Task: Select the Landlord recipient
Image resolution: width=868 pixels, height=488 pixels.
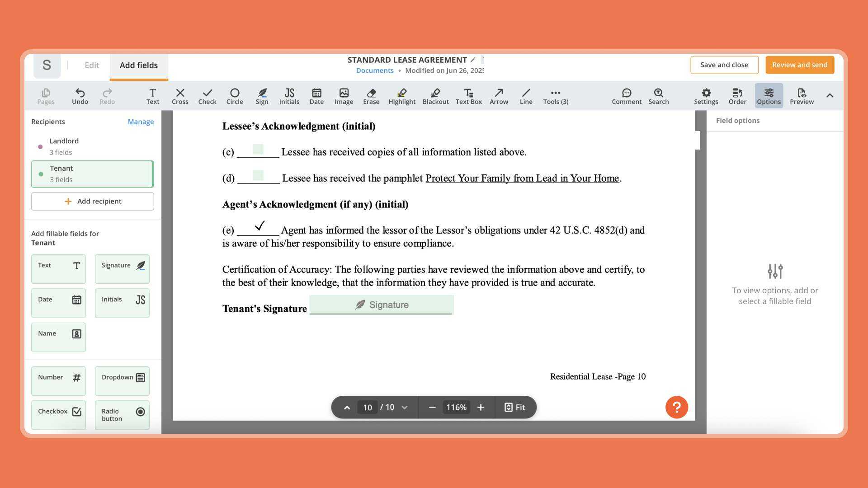Action: pyautogui.click(x=92, y=146)
